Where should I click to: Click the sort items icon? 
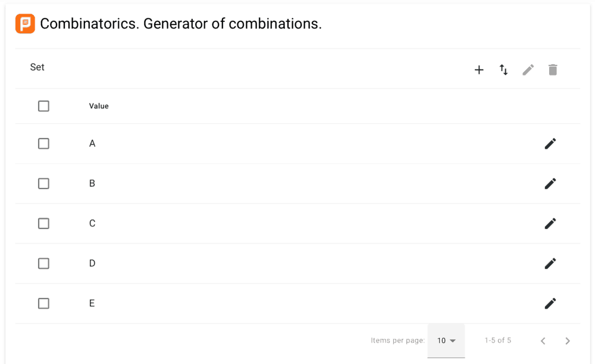tap(503, 70)
